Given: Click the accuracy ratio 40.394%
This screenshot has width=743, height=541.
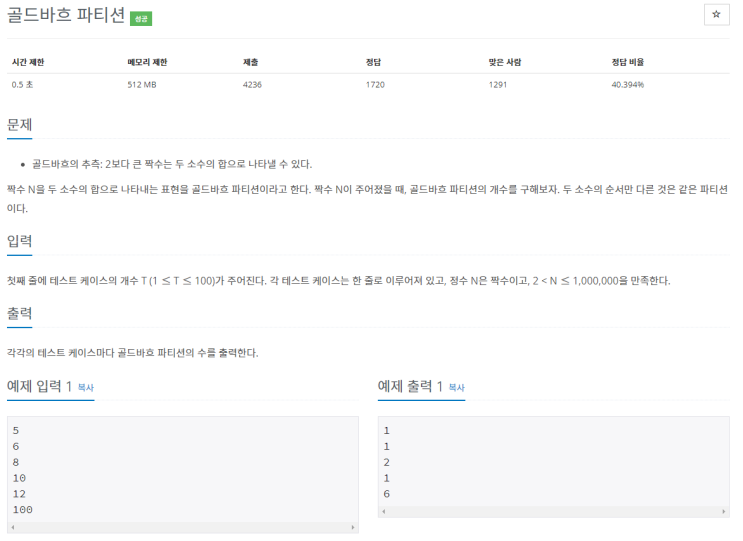Looking at the screenshot, I should pos(627,85).
